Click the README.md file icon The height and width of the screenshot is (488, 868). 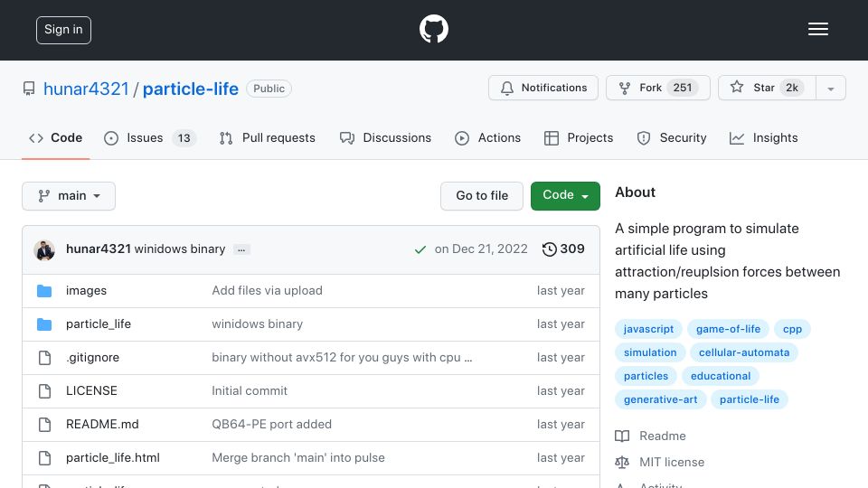tap(45, 425)
